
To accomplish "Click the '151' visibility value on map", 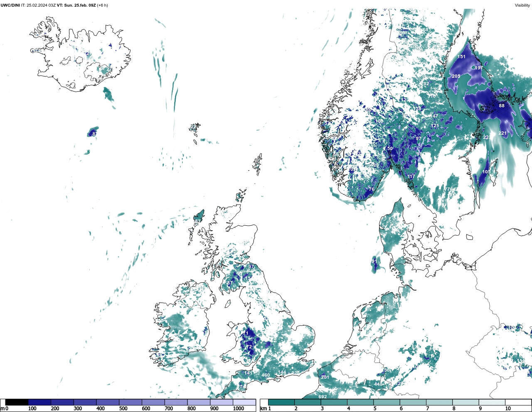I will (x=461, y=57).
